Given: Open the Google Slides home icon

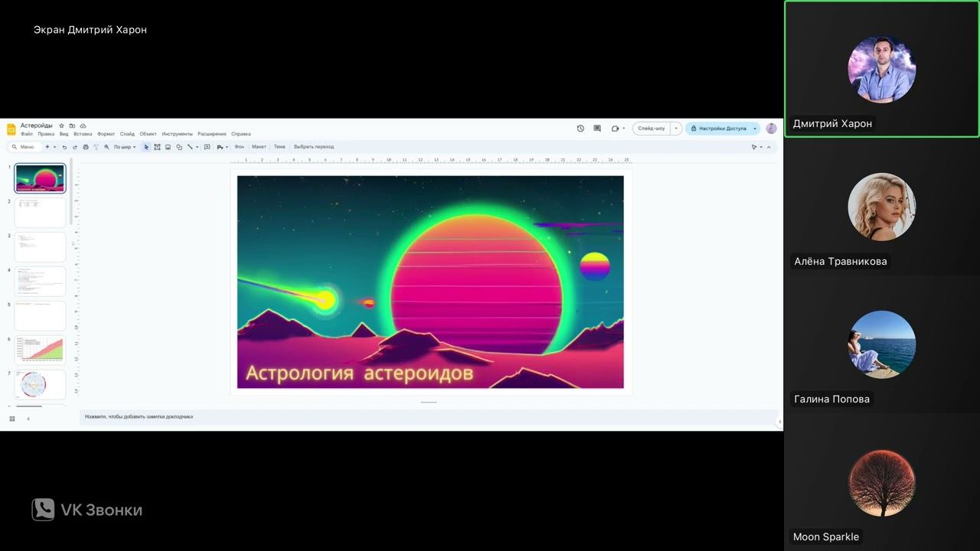Looking at the screenshot, I should pyautogui.click(x=11, y=129).
